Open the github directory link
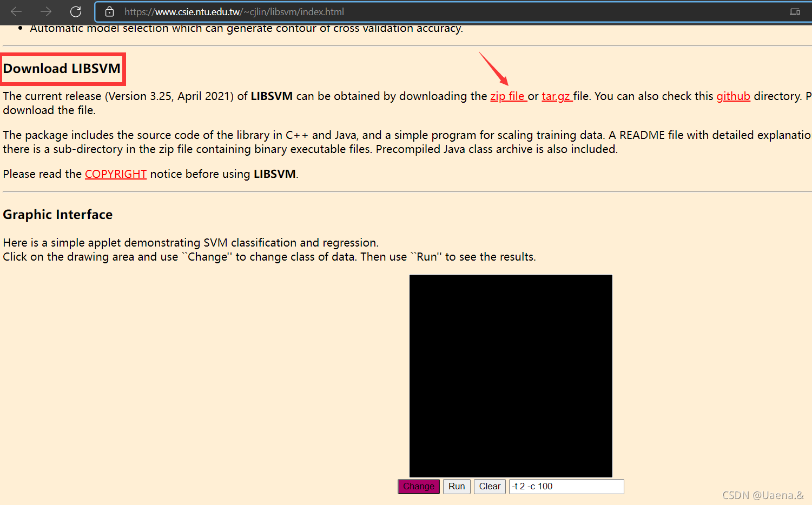This screenshot has height=505, width=812. tap(733, 96)
